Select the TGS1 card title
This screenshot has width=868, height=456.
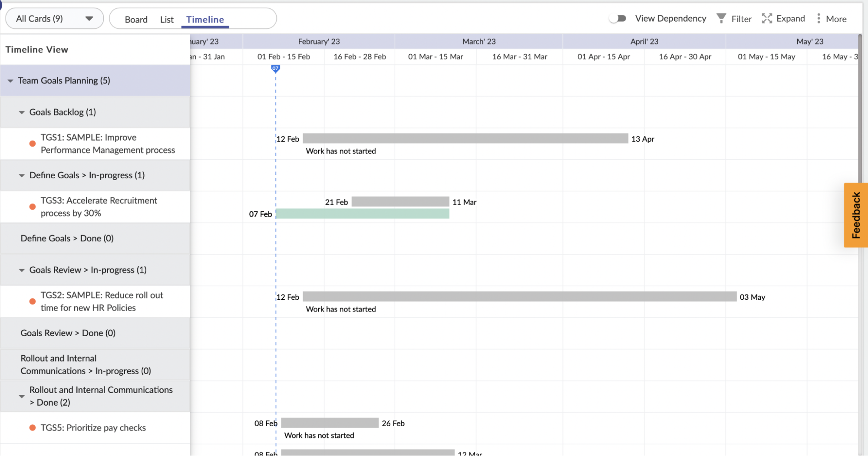pyautogui.click(x=108, y=144)
